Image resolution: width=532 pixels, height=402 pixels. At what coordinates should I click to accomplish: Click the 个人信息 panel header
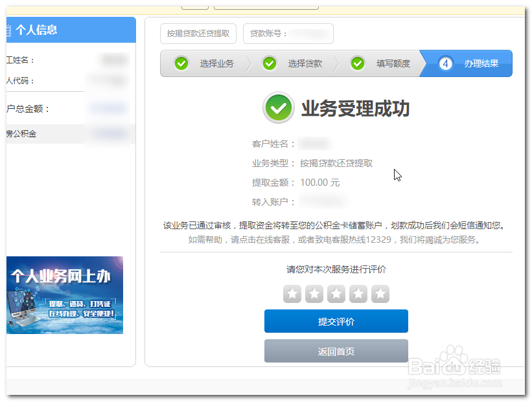click(x=71, y=30)
